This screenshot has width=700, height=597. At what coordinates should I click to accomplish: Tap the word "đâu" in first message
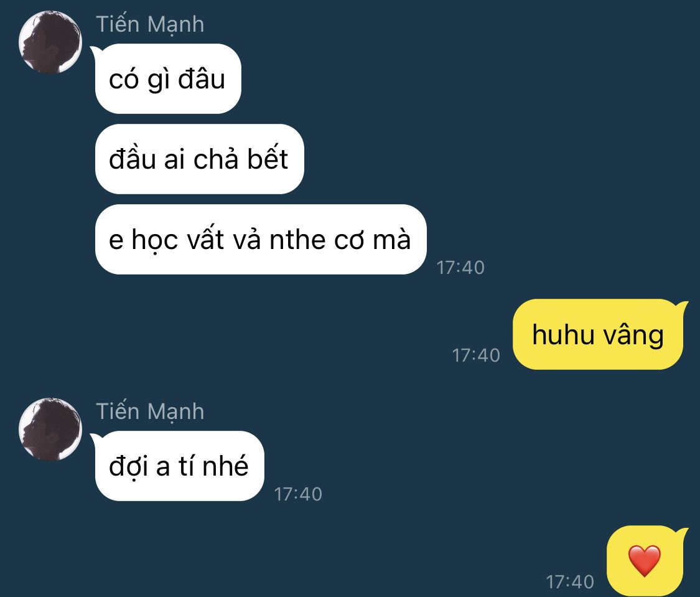(x=202, y=79)
